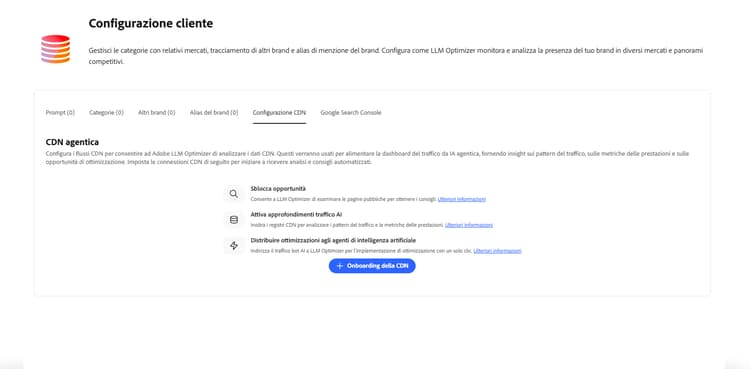
Task: Open the Altri brand (0) tab
Action: 156,112
